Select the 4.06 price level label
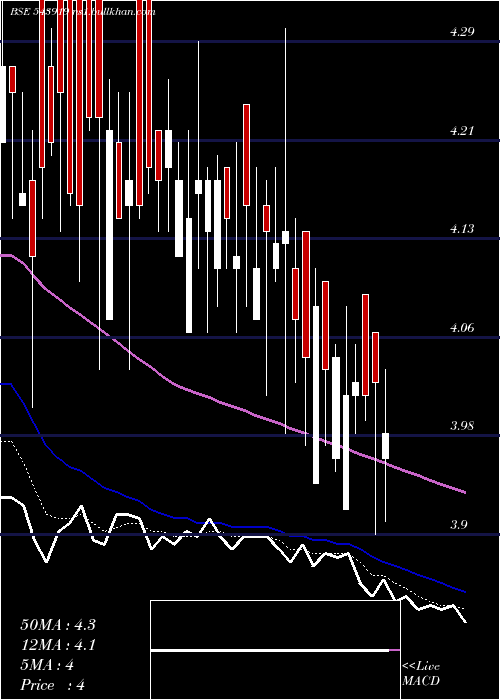This screenshot has height=700, width=500. point(462,328)
